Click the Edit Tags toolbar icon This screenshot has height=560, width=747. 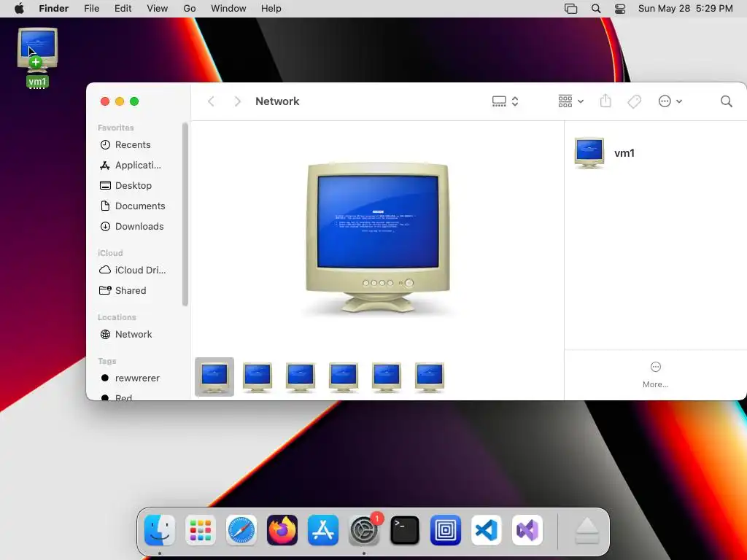(634, 101)
